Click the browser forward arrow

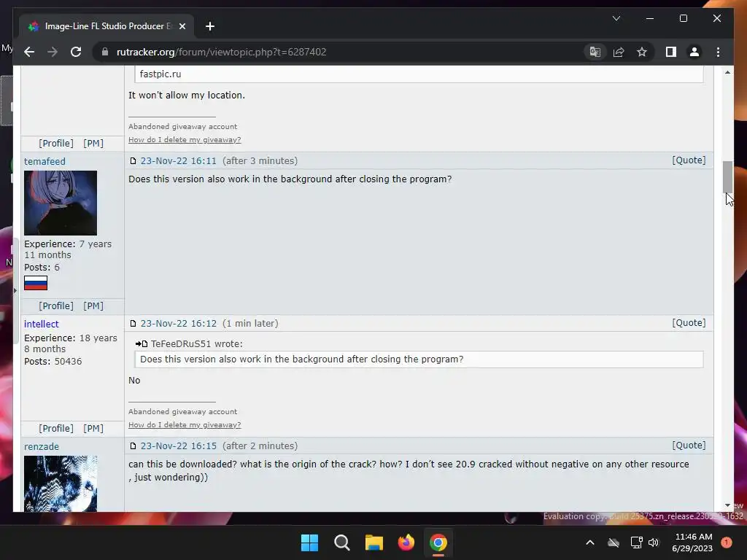tap(53, 52)
